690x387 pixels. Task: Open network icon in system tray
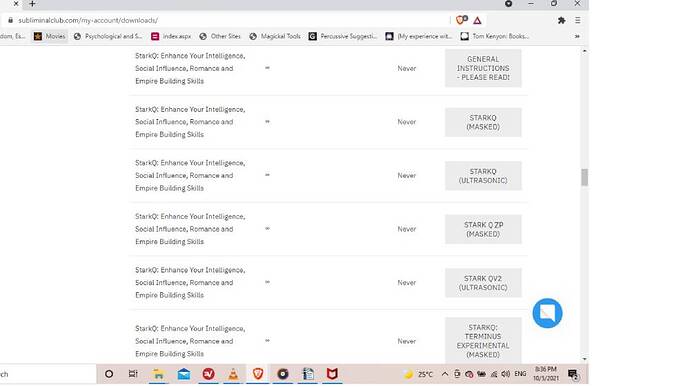pyautogui.click(x=494, y=374)
